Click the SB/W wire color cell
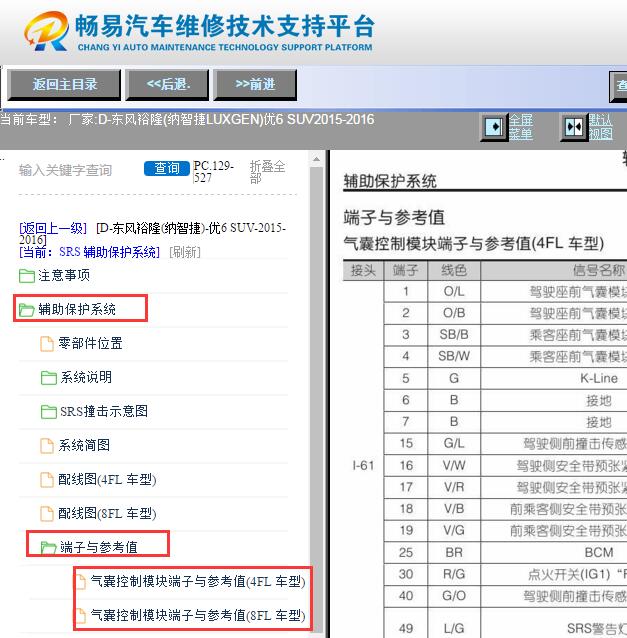Viewport: 627px width, 638px height. pos(454,356)
